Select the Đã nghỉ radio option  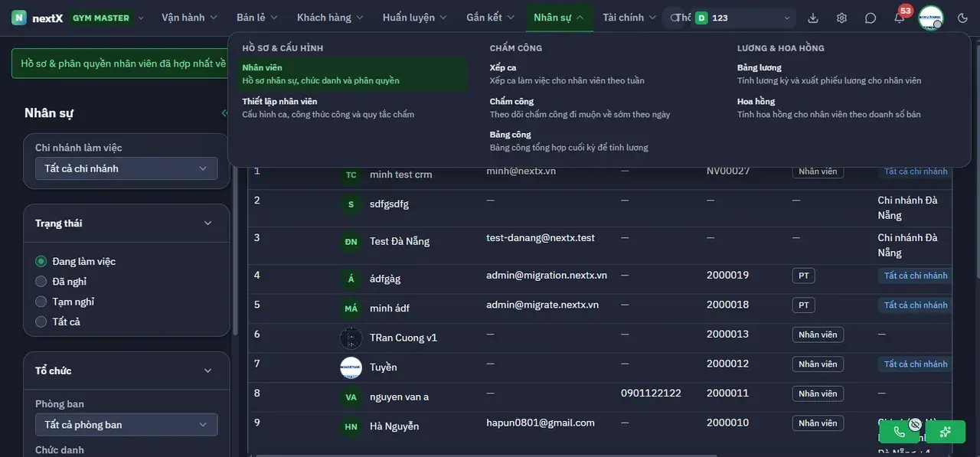(x=41, y=281)
